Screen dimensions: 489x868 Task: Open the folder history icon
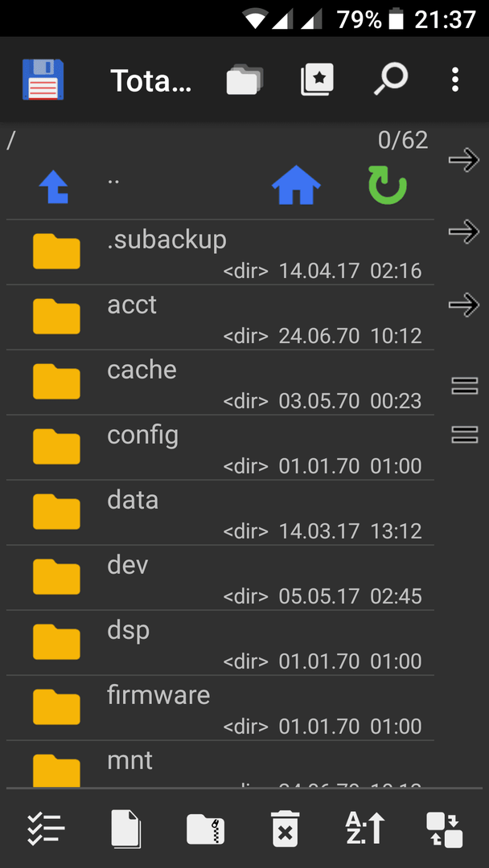coord(244,80)
